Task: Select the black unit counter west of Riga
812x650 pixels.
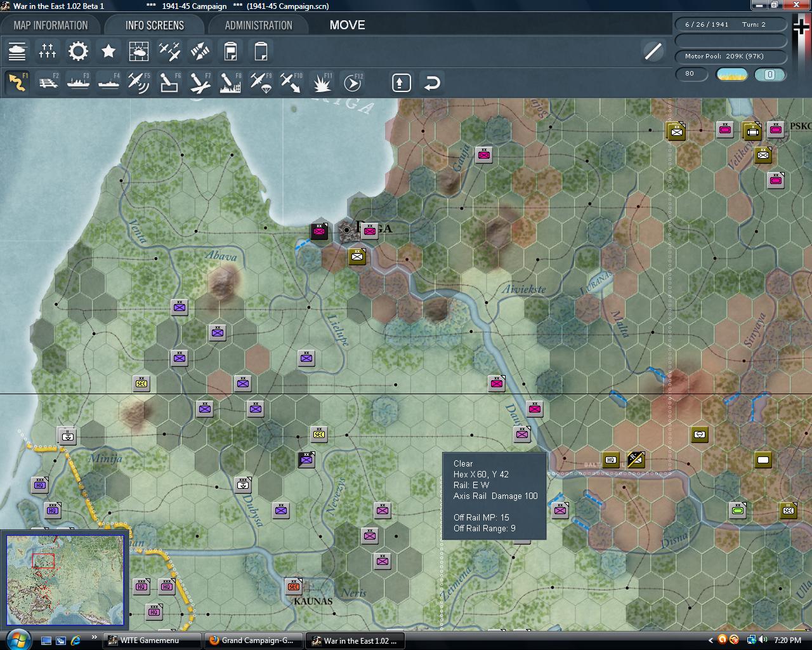Action: click(319, 231)
